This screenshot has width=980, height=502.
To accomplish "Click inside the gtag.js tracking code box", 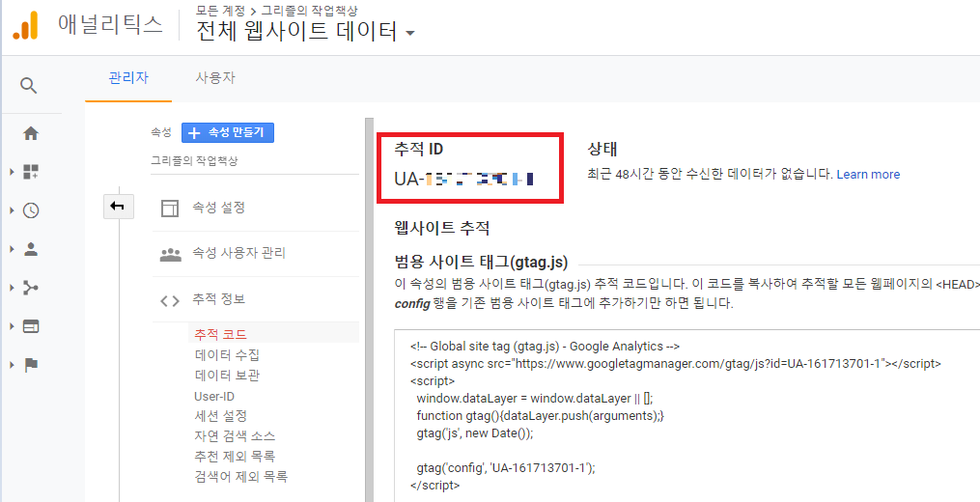I will tap(686, 415).
